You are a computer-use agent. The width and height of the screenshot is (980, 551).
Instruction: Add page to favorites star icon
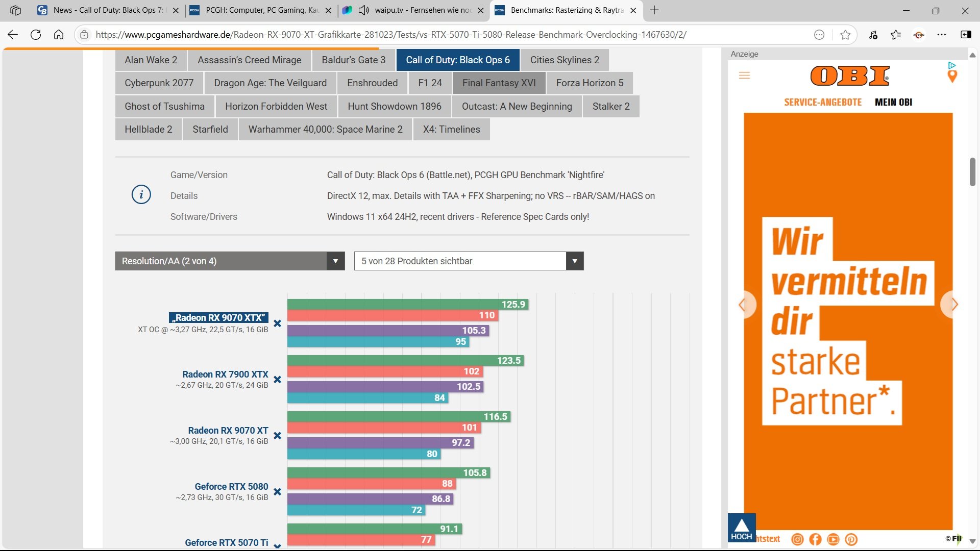(845, 35)
